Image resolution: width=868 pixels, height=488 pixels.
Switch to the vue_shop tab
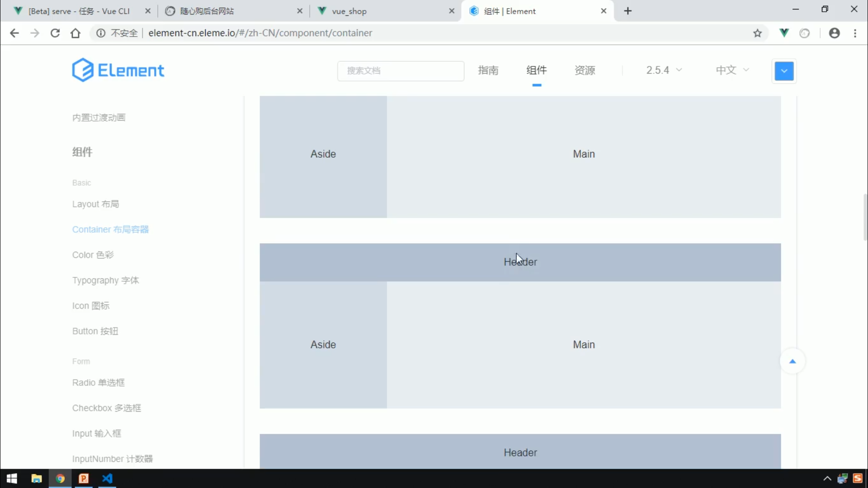[x=380, y=11]
